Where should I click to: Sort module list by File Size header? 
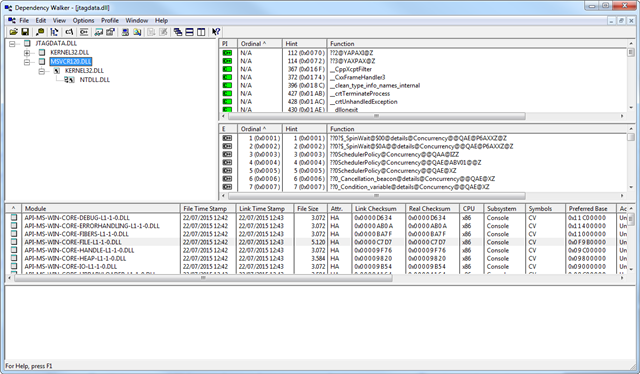coord(310,209)
